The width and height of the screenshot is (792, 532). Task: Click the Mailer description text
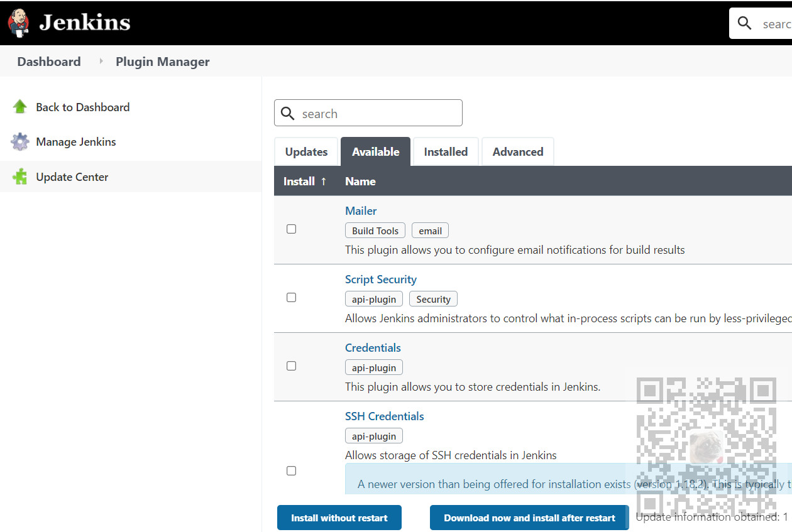pyautogui.click(x=515, y=250)
